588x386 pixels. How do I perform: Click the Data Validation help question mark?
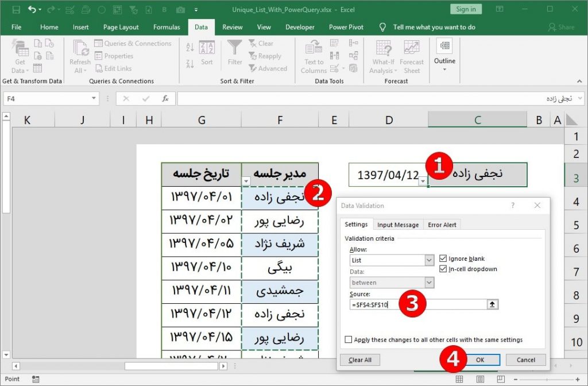click(513, 205)
